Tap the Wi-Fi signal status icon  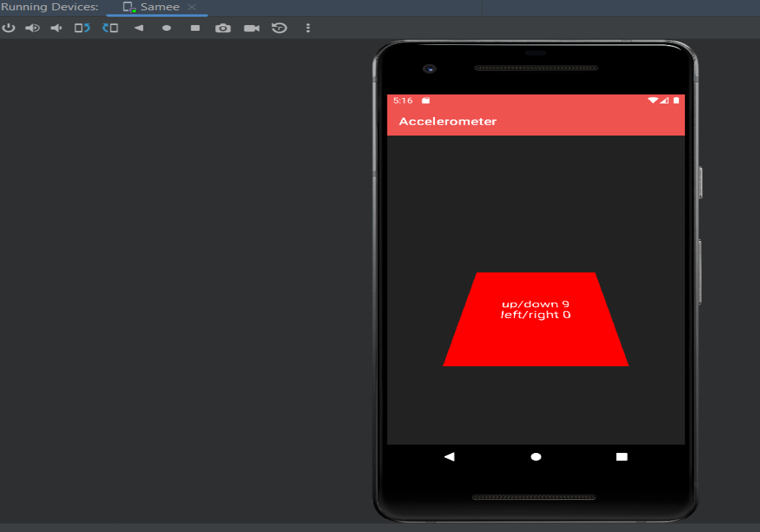pyautogui.click(x=653, y=100)
